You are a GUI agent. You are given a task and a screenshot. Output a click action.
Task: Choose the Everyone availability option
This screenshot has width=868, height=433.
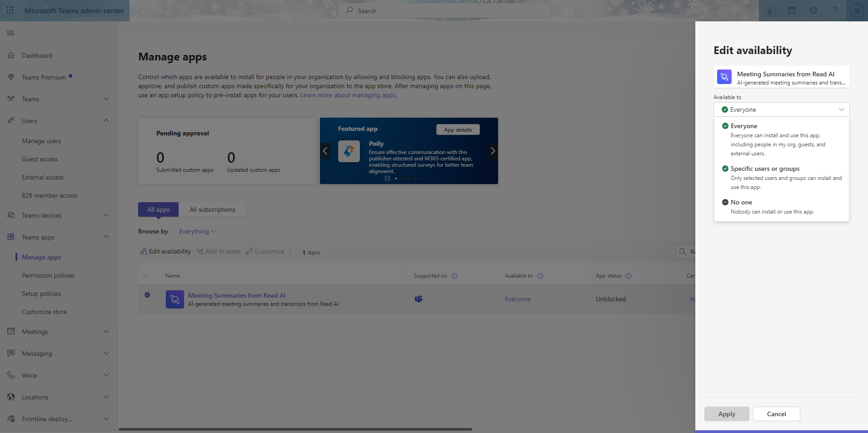782,139
